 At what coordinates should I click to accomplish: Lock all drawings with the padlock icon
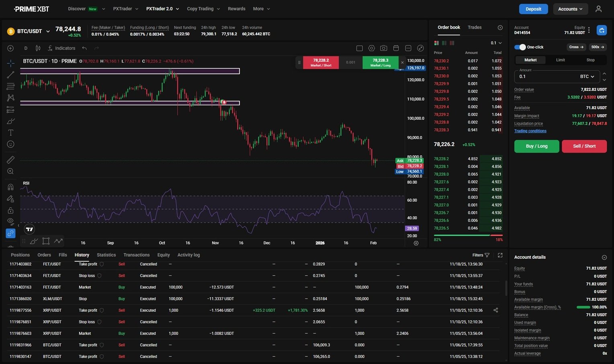click(x=10, y=210)
